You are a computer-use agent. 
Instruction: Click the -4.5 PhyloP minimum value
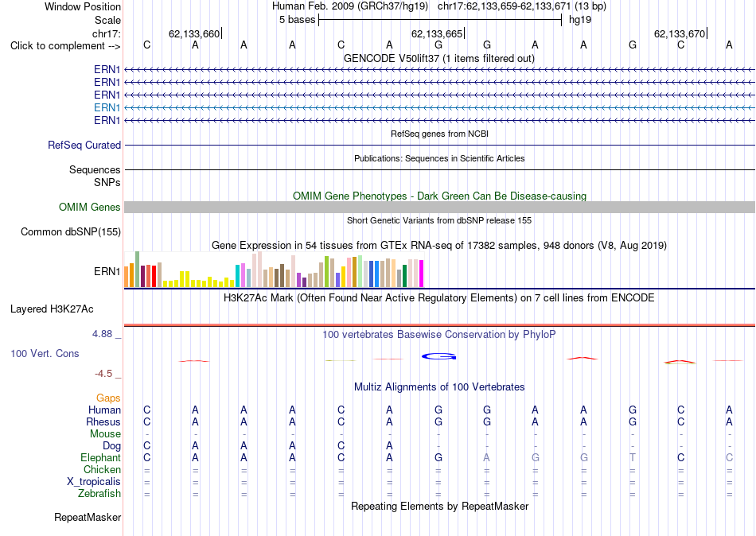103,374
